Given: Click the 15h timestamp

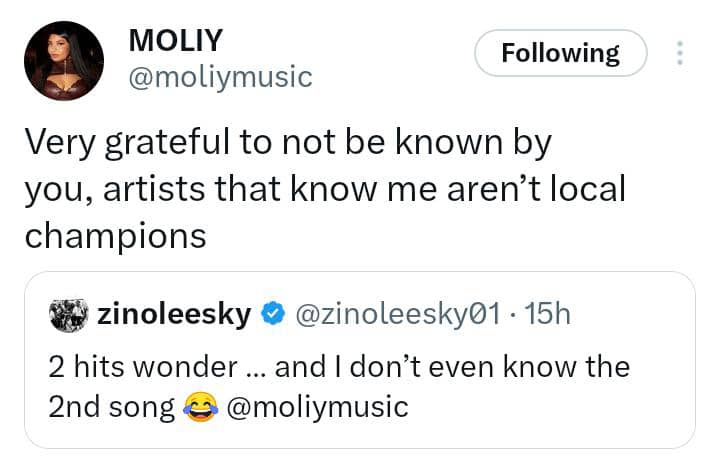Looking at the screenshot, I should 548,315.
